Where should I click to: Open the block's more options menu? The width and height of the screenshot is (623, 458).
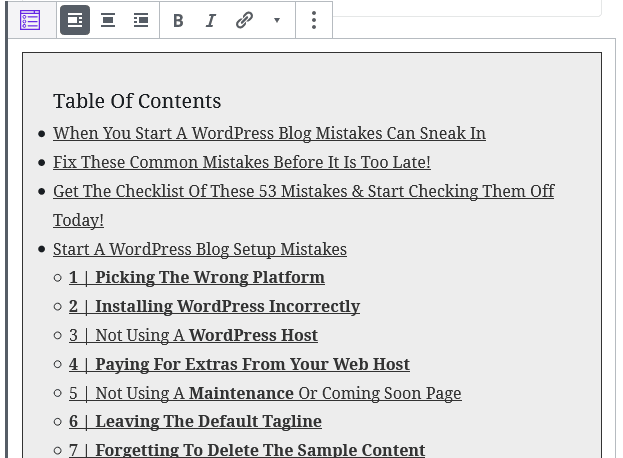tap(314, 20)
